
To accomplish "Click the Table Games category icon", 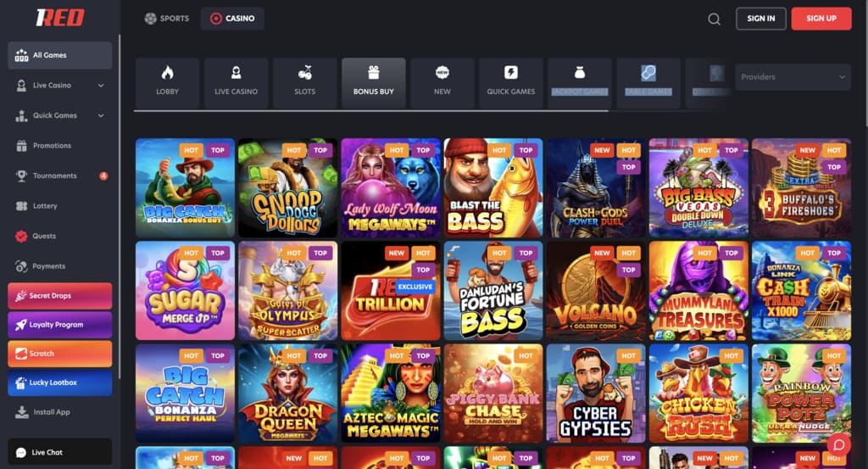I will (x=648, y=73).
